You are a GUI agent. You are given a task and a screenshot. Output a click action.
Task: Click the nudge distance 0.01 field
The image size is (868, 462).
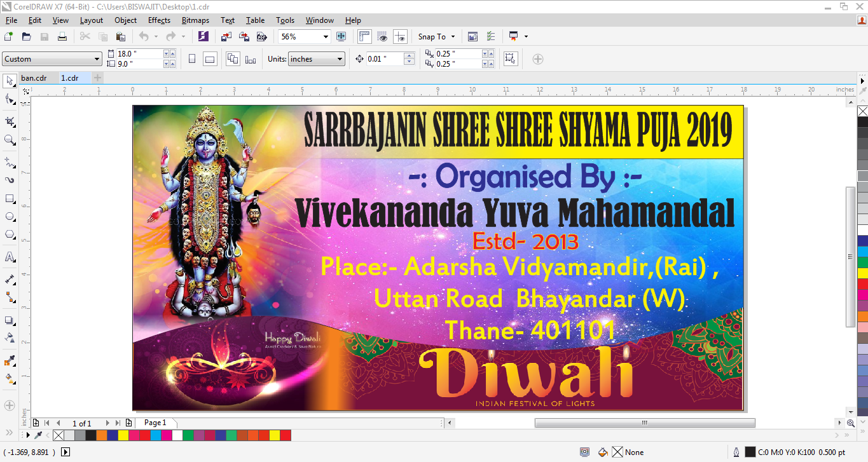385,59
